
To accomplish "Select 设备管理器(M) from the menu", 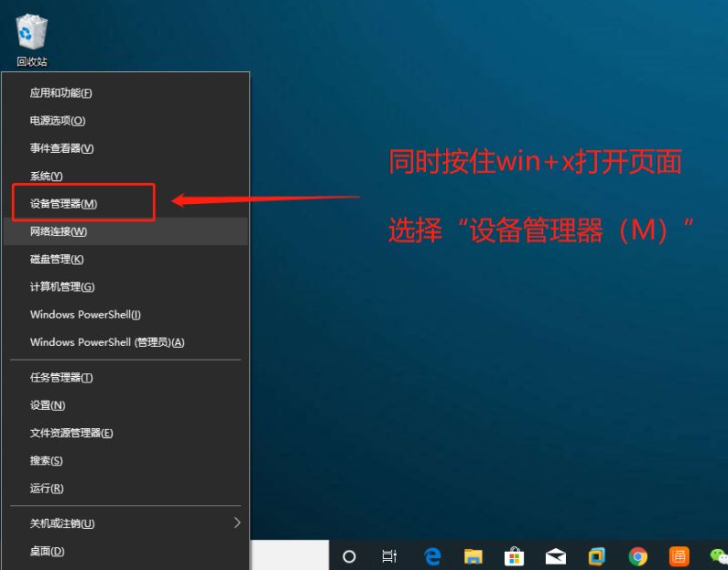I will click(64, 204).
